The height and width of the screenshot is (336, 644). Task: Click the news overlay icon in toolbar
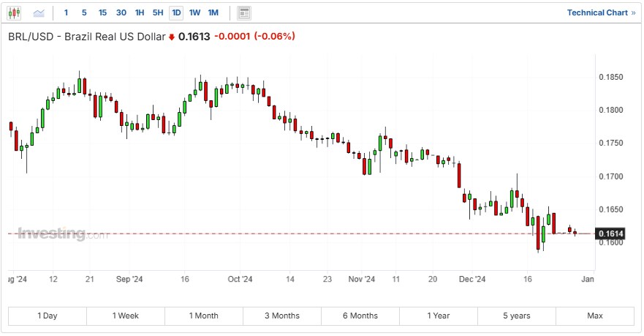tap(244, 12)
